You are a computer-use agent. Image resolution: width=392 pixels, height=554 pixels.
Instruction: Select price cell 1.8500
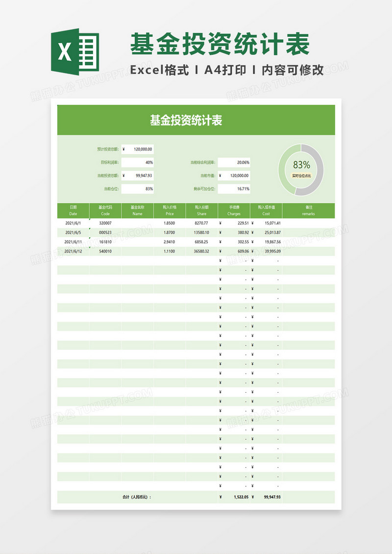tap(170, 223)
